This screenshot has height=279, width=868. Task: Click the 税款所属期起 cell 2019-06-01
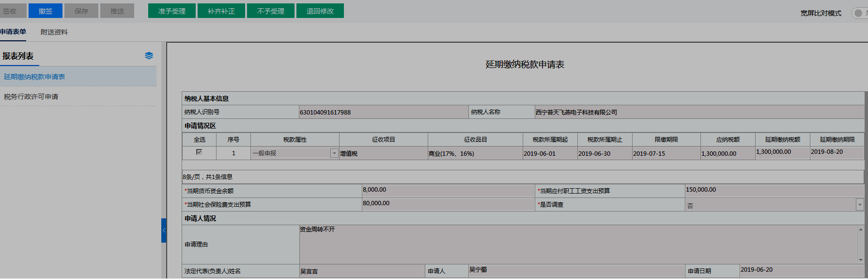coord(550,153)
